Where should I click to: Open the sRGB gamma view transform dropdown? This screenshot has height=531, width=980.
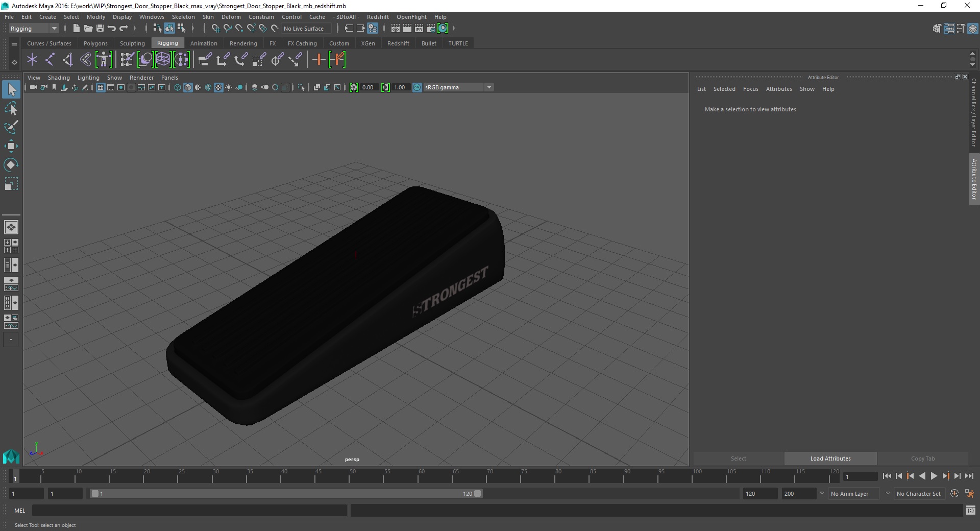458,87
